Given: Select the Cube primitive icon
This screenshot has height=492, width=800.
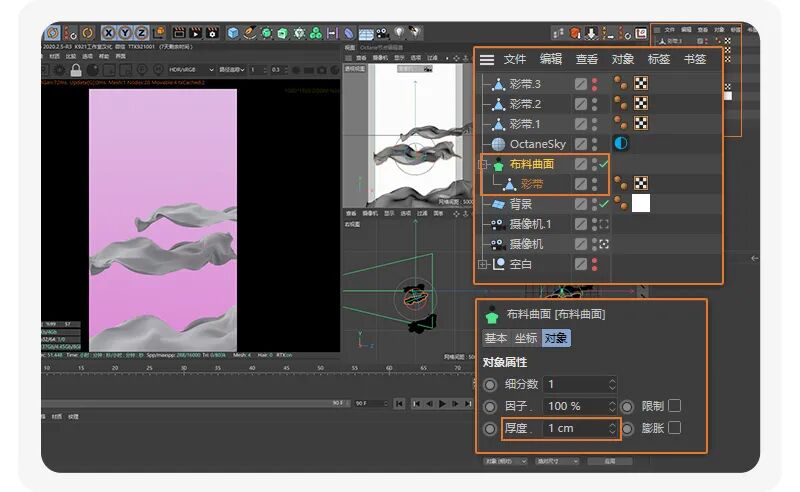Looking at the screenshot, I should click(x=233, y=33).
